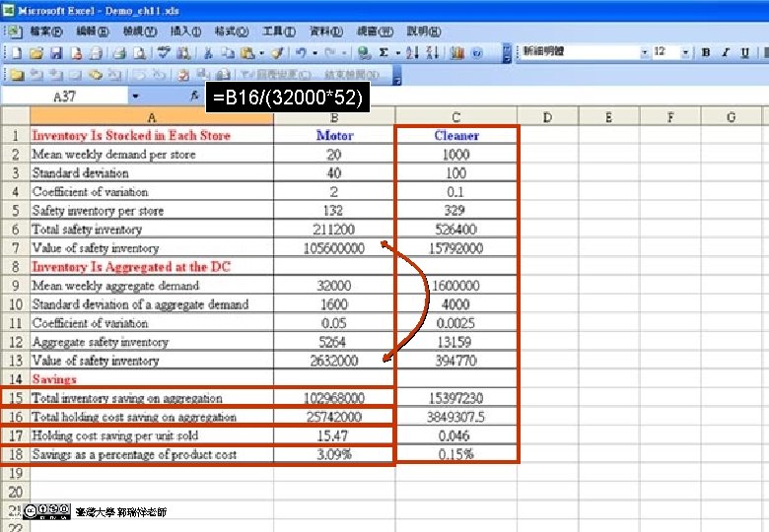The width and height of the screenshot is (769, 532).
Task: Select the 15.47 holding cost cell
Action: (334, 435)
